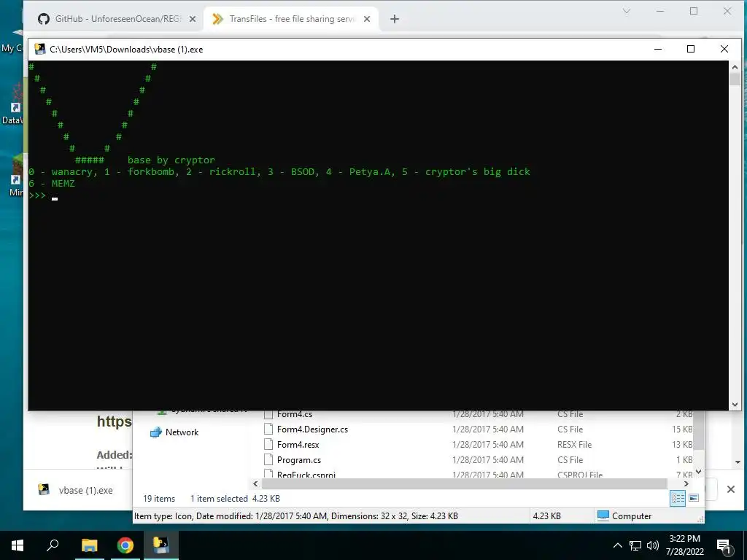This screenshot has height=560, width=747.
Task: Open Google Chrome from taskbar
Action: click(x=125, y=545)
